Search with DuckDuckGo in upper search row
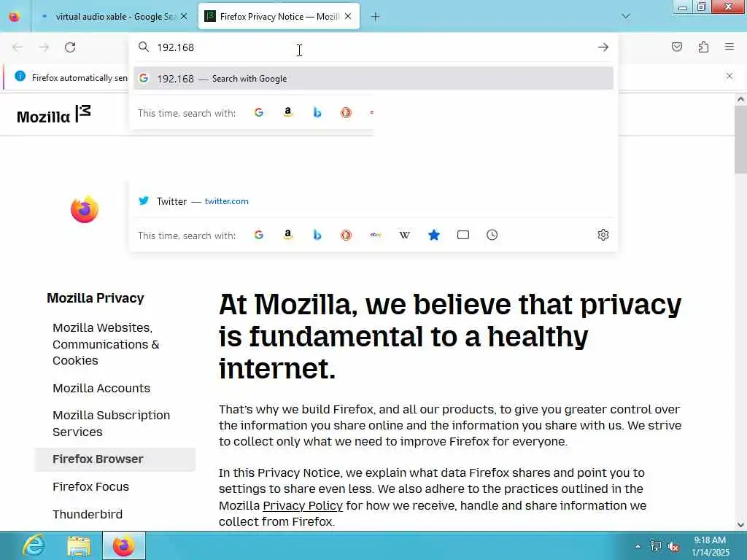747x560 pixels. pos(346,112)
